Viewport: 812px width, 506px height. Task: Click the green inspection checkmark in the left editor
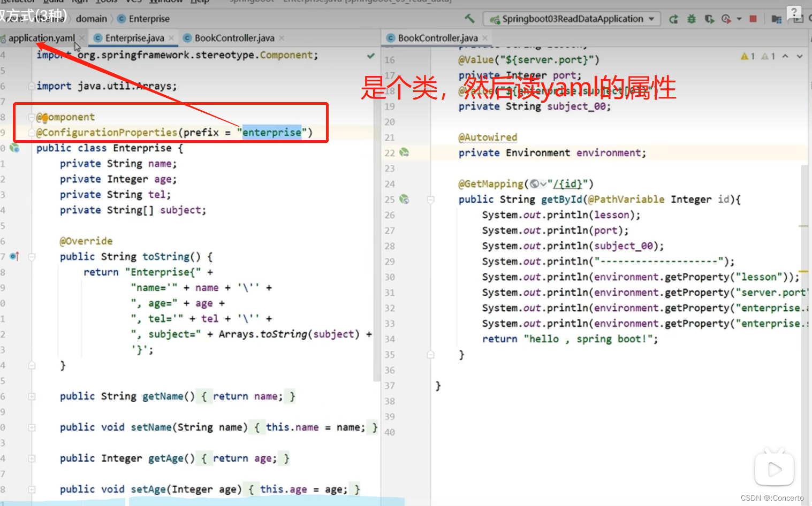pyautogui.click(x=370, y=56)
